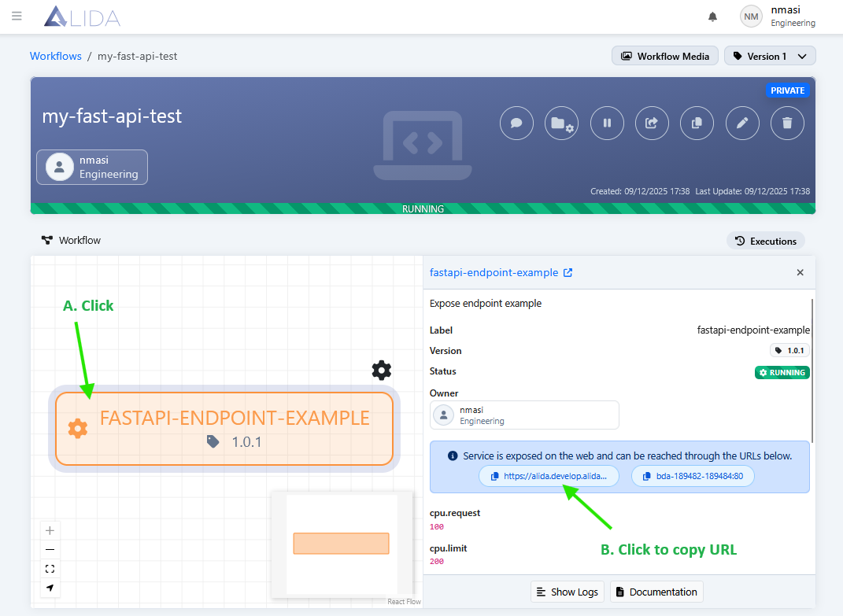Open the NM user avatar menu
Viewport: 843px width, 616px height.
(751, 17)
